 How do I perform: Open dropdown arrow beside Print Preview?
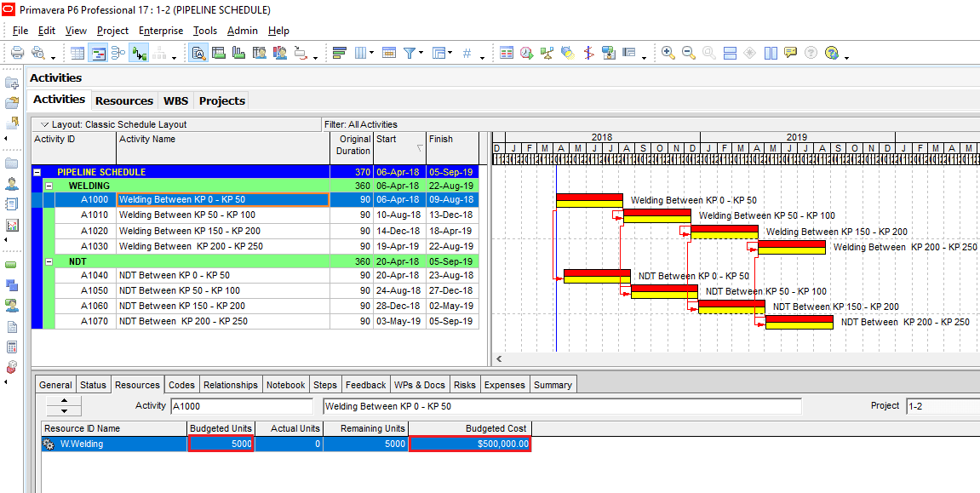pos(54,58)
